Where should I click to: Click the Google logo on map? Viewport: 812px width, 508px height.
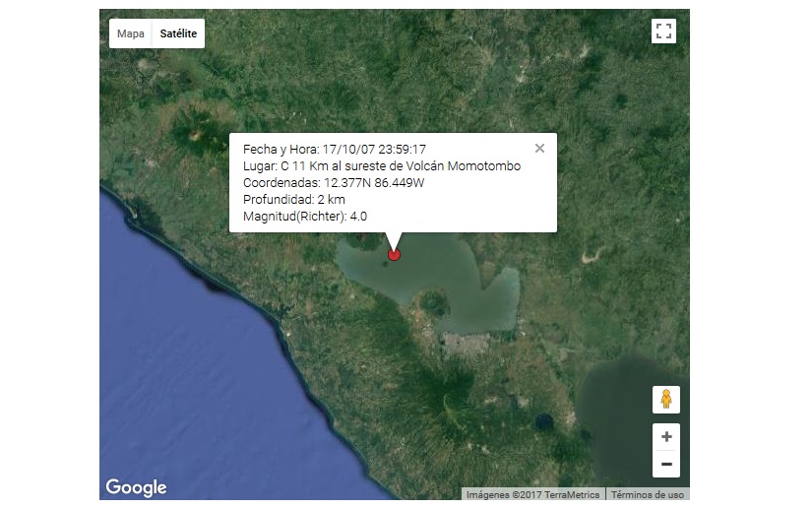(136, 487)
